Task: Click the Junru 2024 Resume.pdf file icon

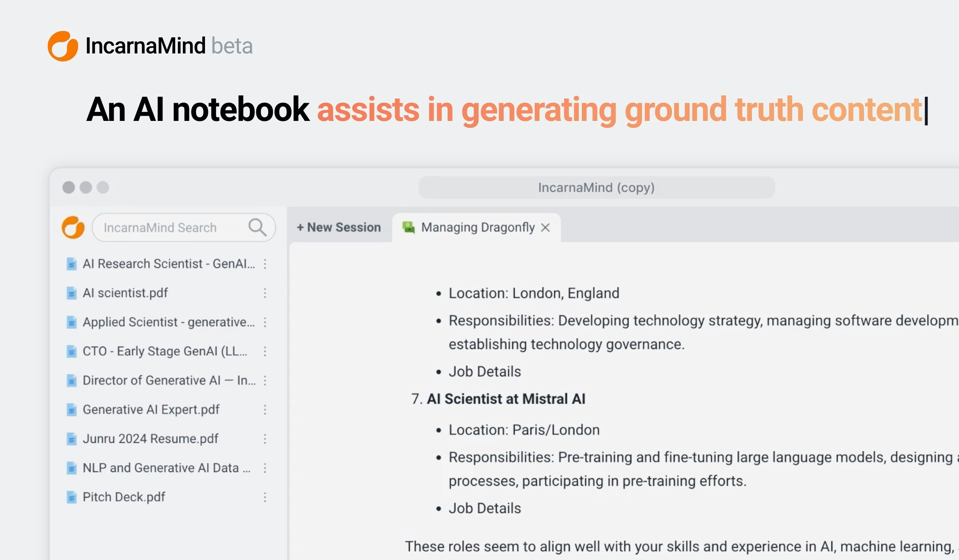Action: 72,439
